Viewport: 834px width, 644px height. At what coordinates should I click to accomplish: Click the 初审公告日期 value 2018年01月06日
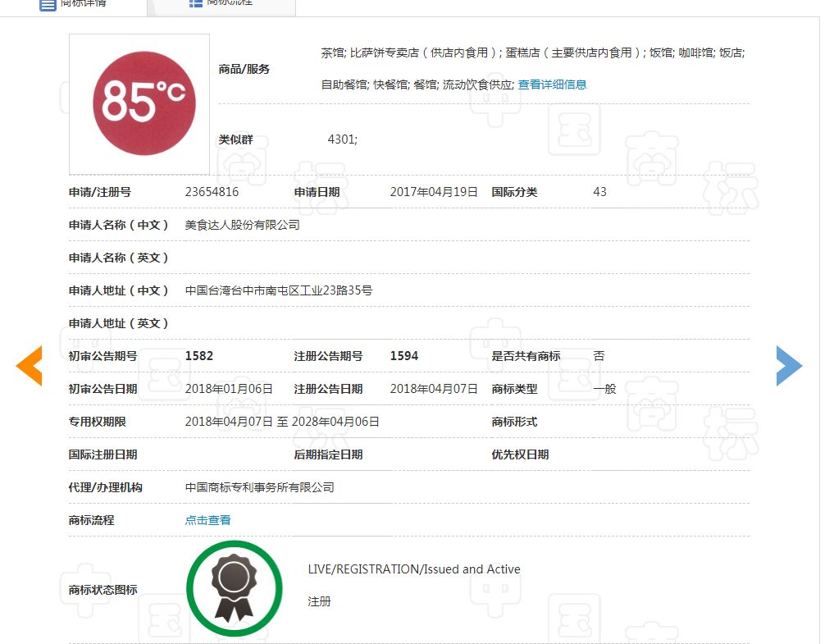(229, 389)
